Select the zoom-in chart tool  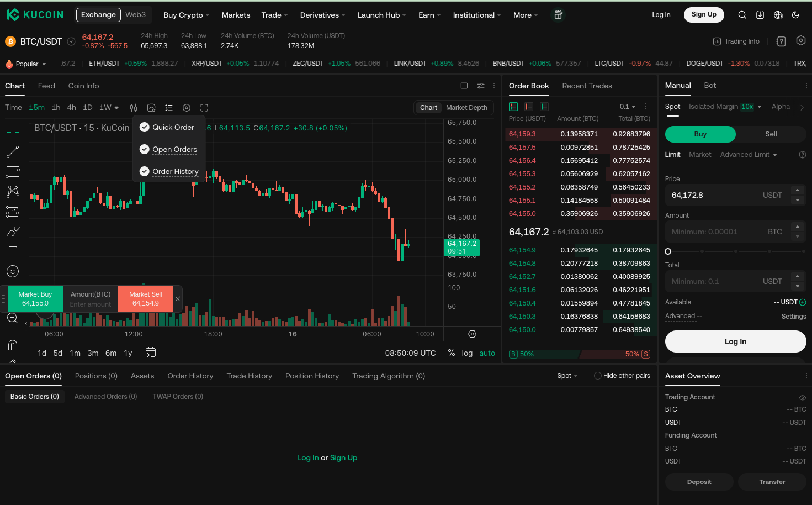pyautogui.click(x=12, y=318)
